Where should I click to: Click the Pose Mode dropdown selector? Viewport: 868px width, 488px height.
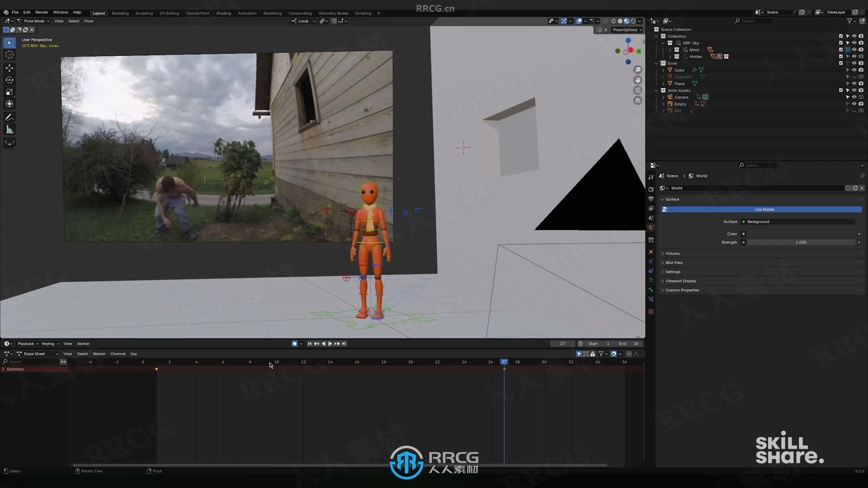33,20
